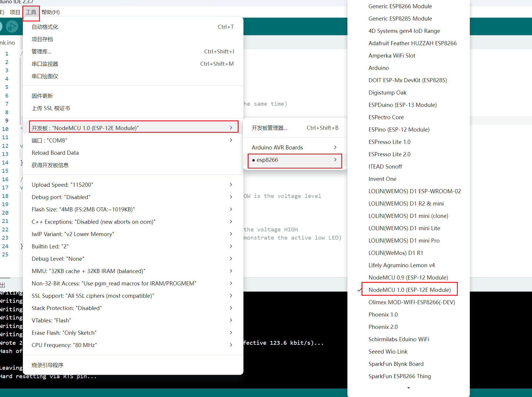Click the Start Debugging toolbar icon
This screenshot has height=397, width=532.
(12, 27)
